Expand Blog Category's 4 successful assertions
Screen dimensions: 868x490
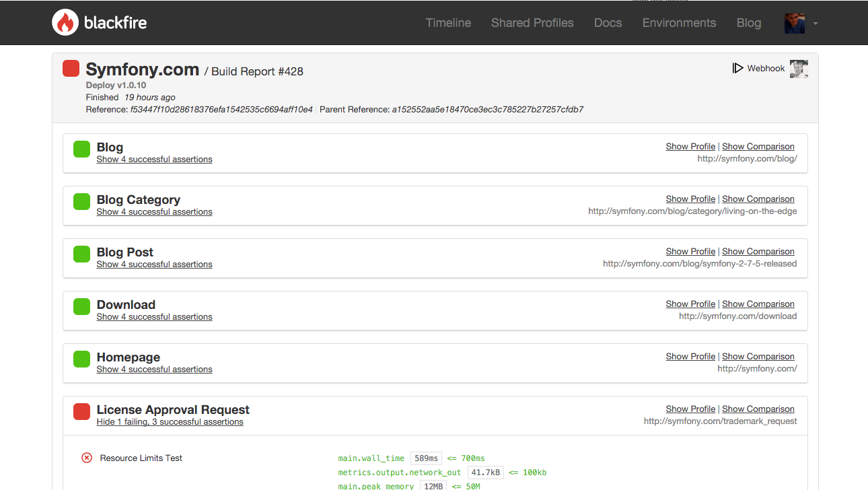(x=154, y=212)
